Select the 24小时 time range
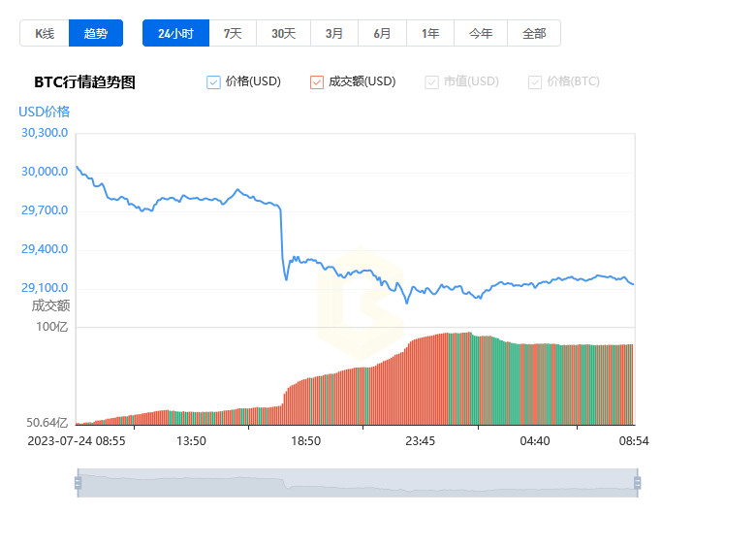756x546 pixels. (175, 33)
